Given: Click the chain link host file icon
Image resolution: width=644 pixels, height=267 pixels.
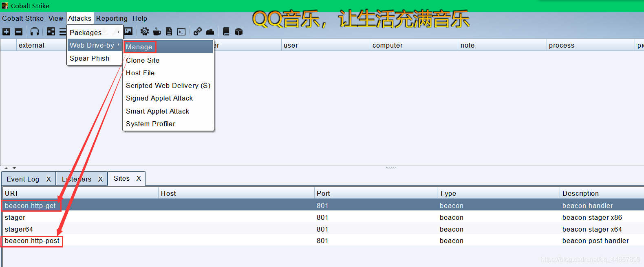Looking at the screenshot, I should pos(198,32).
